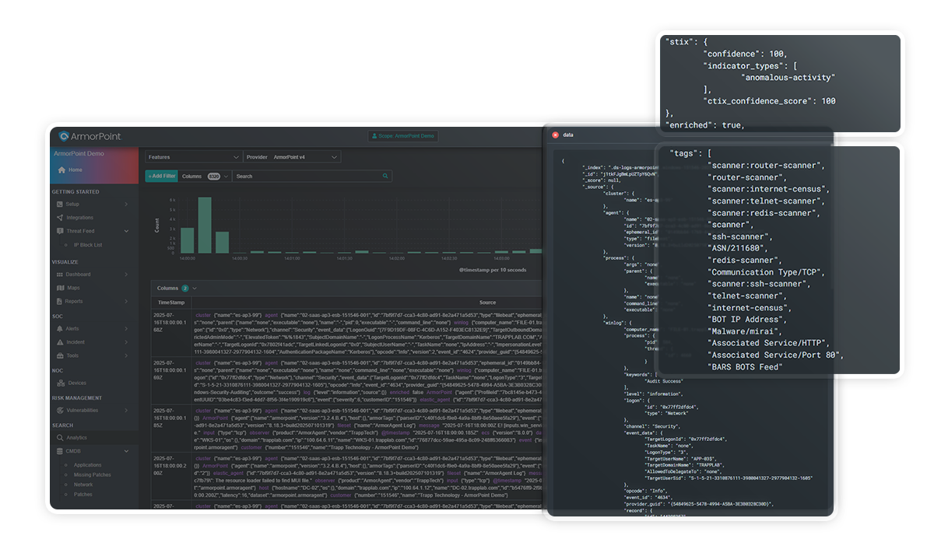Open the IP Block List link under Threat Feed
934x560 pixels.
[x=87, y=244]
